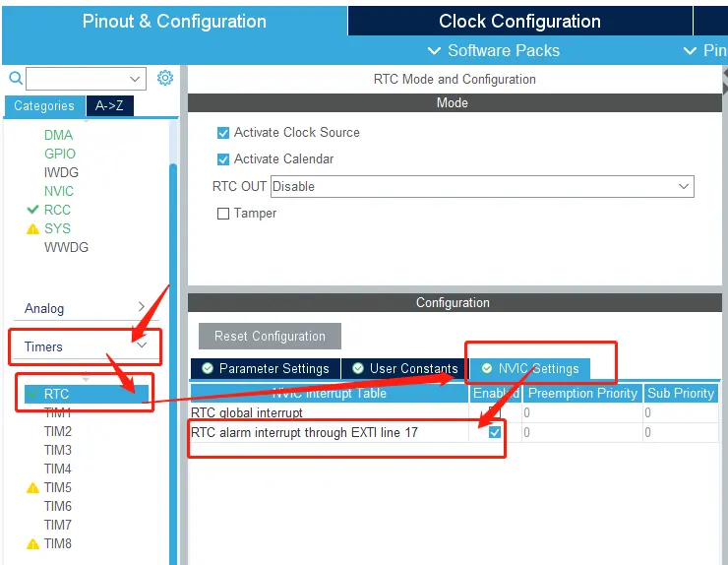
Task: Open the User Constants tab
Action: (405, 368)
